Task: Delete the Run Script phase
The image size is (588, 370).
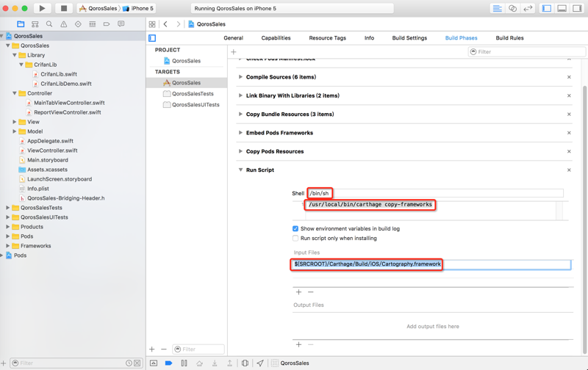Action: tap(569, 170)
